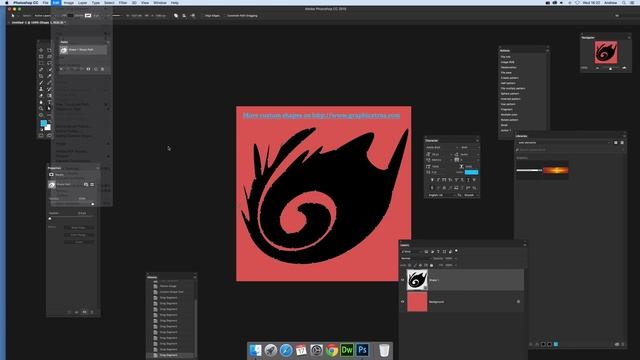Open the font style dropdown in Character panel
This screenshot has height=360, width=640.
pyautogui.click(x=469, y=147)
